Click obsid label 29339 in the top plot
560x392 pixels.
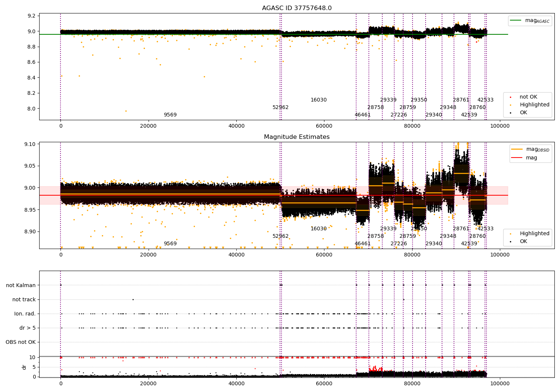pyautogui.click(x=388, y=100)
